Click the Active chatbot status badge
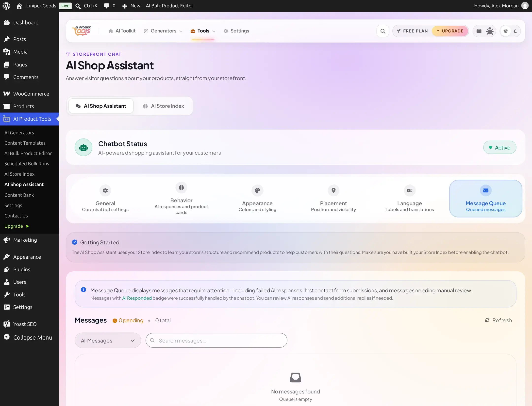This screenshot has height=406, width=532. (499, 147)
